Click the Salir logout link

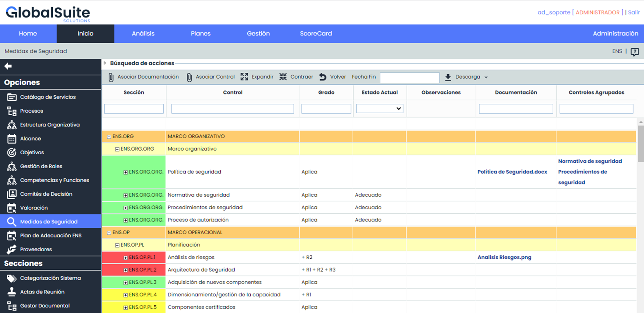[634, 12]
